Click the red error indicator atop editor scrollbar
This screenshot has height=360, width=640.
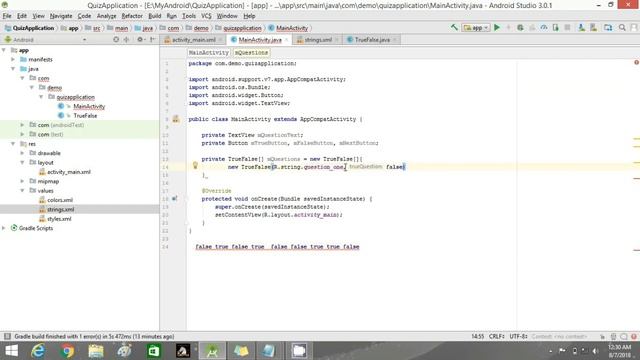pos(636,62)
